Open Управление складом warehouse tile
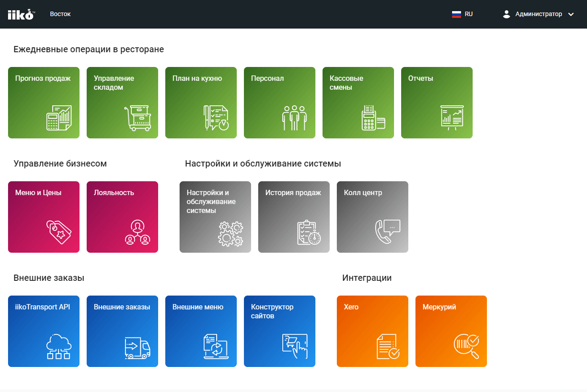 122,103
